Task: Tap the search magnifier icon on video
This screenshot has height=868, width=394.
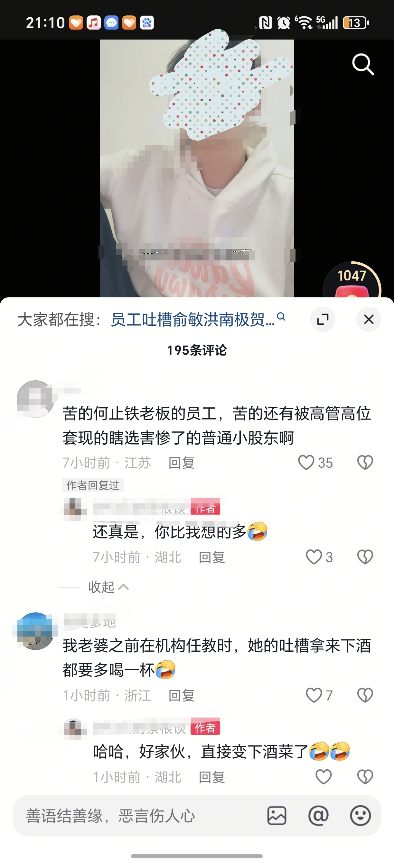Action: coord(363,64)
